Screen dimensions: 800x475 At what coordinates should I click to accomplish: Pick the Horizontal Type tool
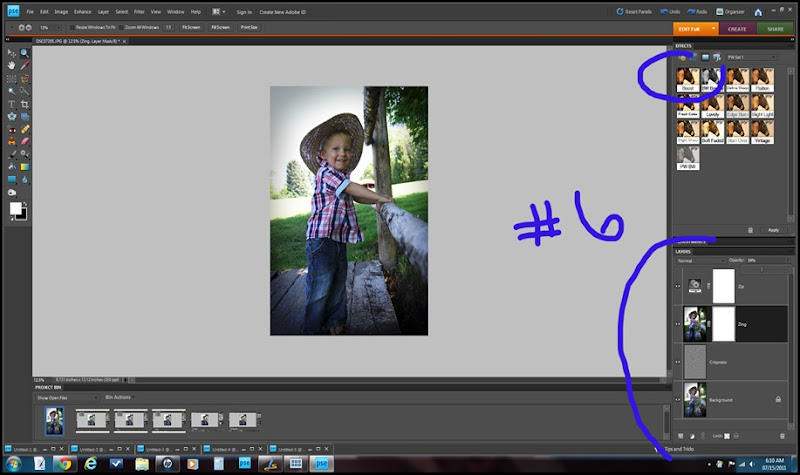11,103
